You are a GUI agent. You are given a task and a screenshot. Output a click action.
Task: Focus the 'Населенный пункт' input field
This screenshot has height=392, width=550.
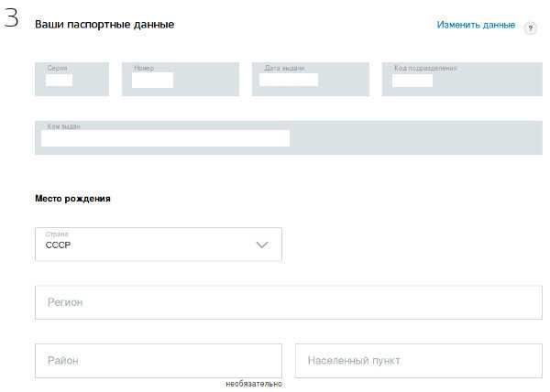[419, 361]
